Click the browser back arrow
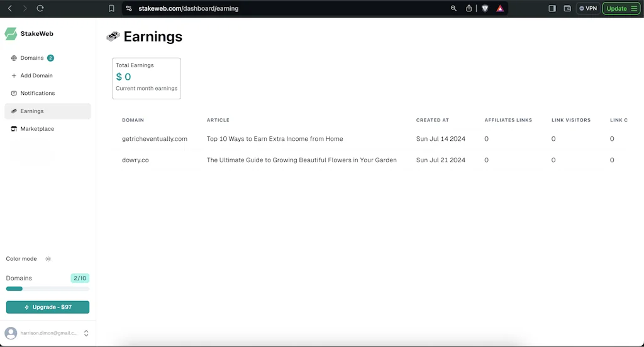 (10, 8)
